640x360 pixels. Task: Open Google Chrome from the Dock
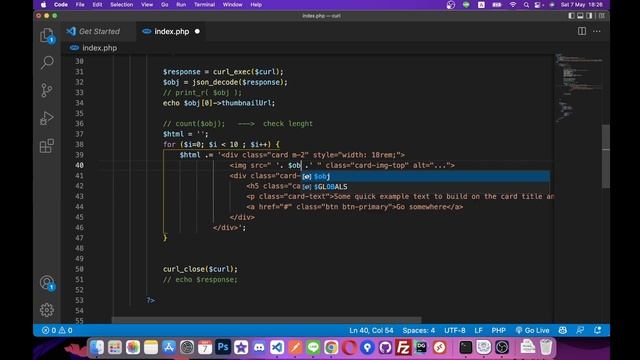331,347
